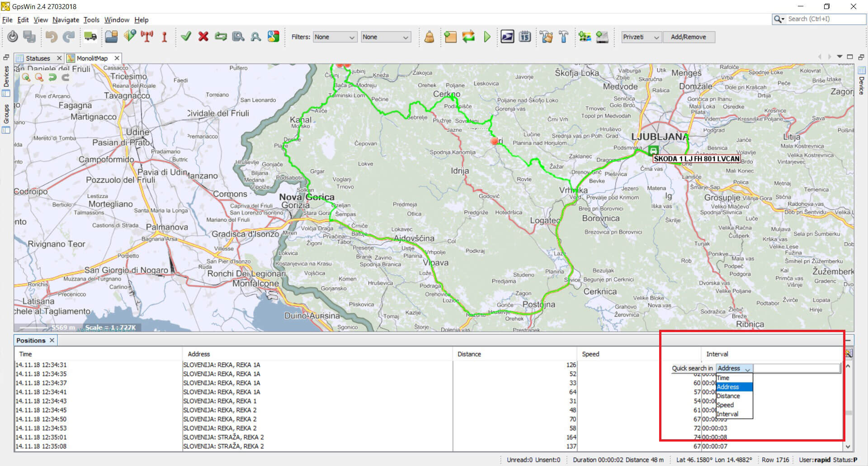Viewport: 868px width, 466px height.
Task: Open the Privzeti dropdown
Action: tap(641, 37)
